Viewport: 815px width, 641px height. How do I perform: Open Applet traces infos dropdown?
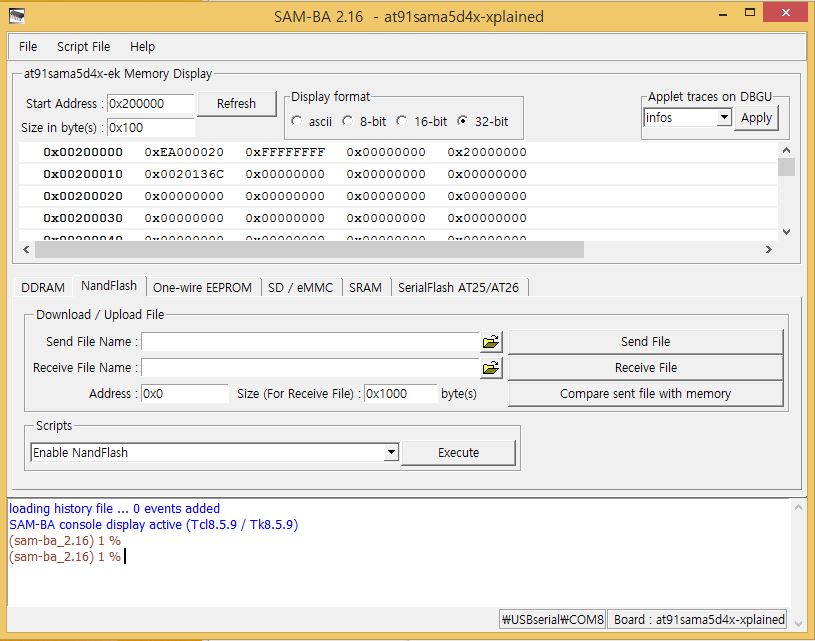725,118
